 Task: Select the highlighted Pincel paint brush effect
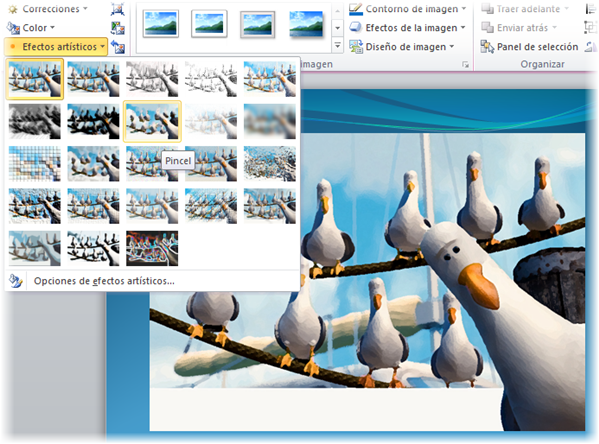(152, 122)
